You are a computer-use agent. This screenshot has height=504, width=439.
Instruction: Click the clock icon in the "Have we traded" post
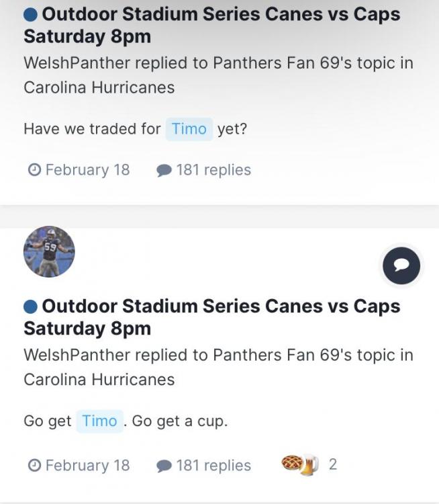34,170
